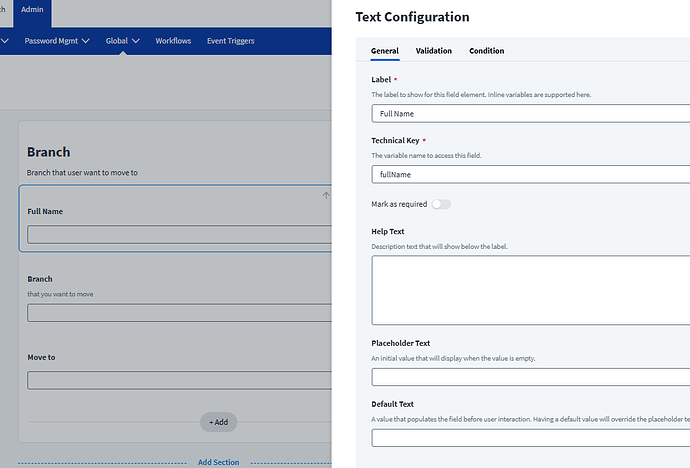
Task: Click the Default Text input field
Action: [530, 437]
